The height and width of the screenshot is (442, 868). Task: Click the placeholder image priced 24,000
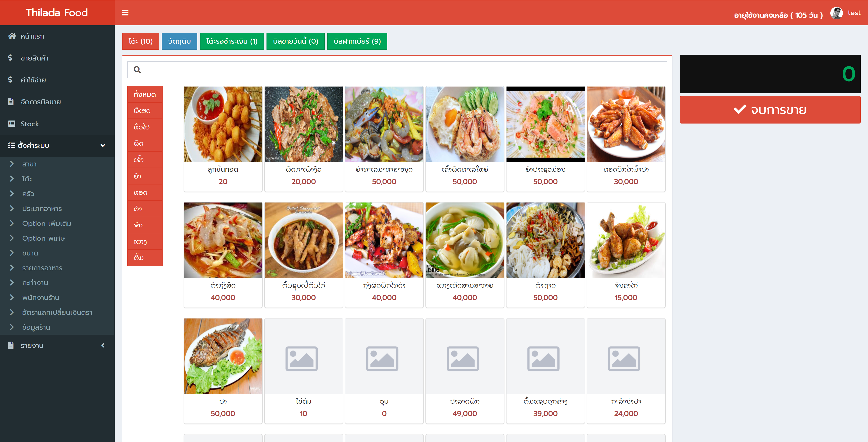(x=624, y=358)
